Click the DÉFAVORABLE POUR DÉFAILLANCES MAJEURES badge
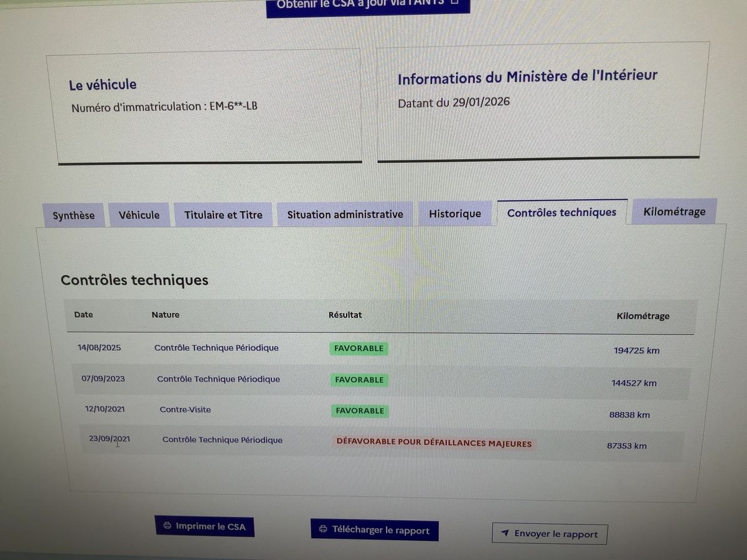The width and height of the screenshot is (747, 560). (x=434, y=444)
